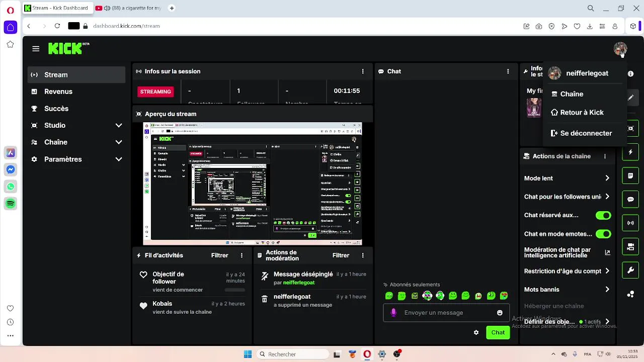Open three-dot menu of Actions de la chaîne
Image resolution: width=644 pixels, height=362 pixels.
click(605, 156)
